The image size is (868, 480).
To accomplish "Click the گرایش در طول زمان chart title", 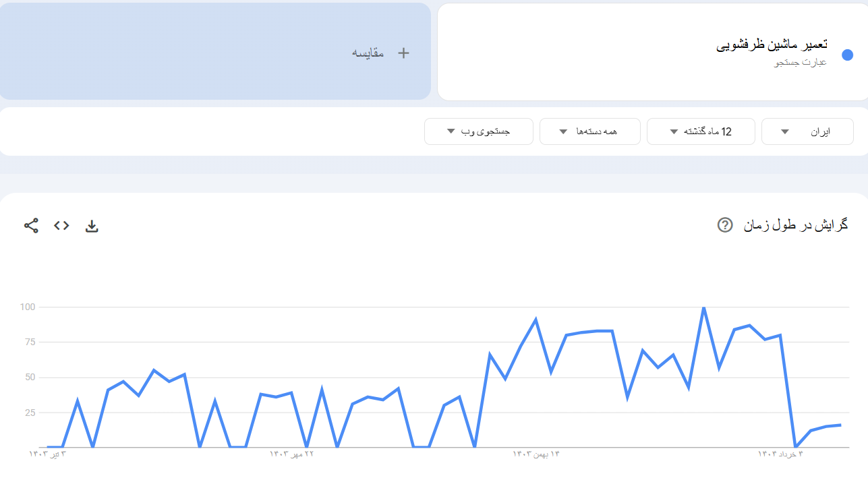I will coord(796,225).
